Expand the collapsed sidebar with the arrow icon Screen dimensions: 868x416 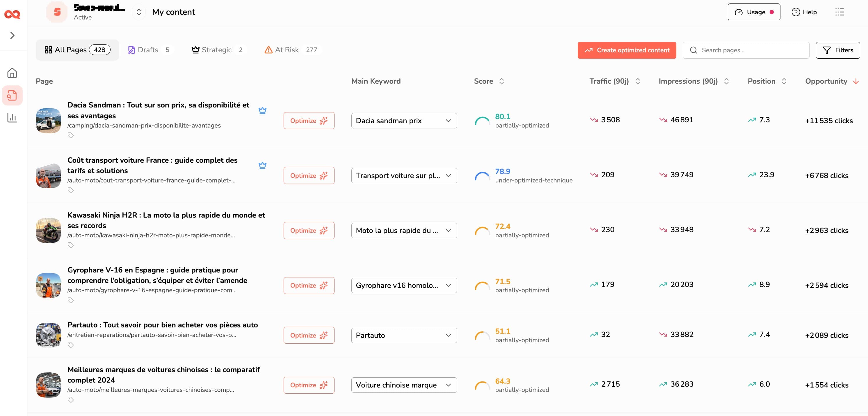[12, 35]
